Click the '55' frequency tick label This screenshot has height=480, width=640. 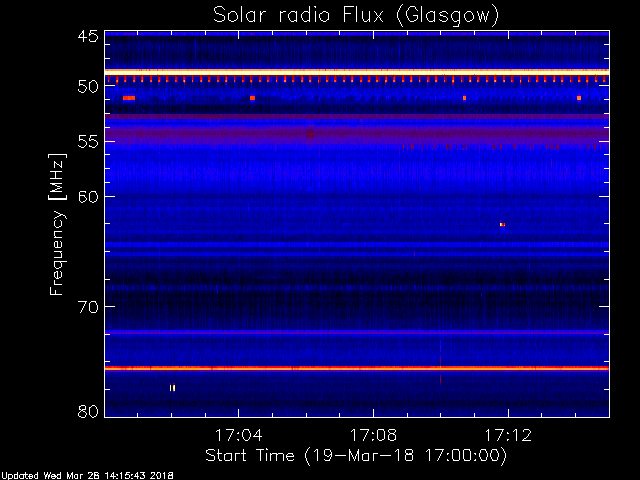point(88,142)
